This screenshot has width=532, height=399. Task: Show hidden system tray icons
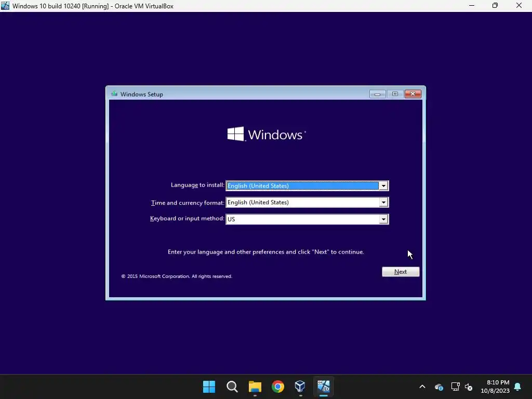pyautogui.click(x=422, y=387)
